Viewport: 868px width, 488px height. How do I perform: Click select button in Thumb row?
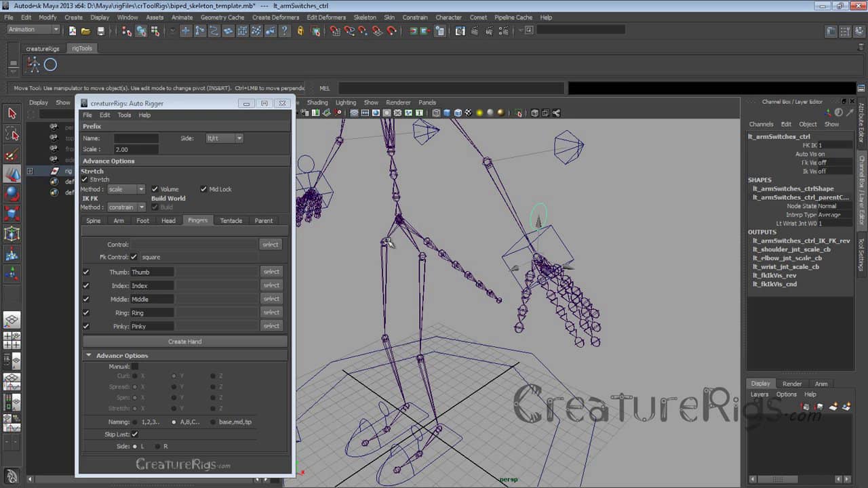(271, 272)
